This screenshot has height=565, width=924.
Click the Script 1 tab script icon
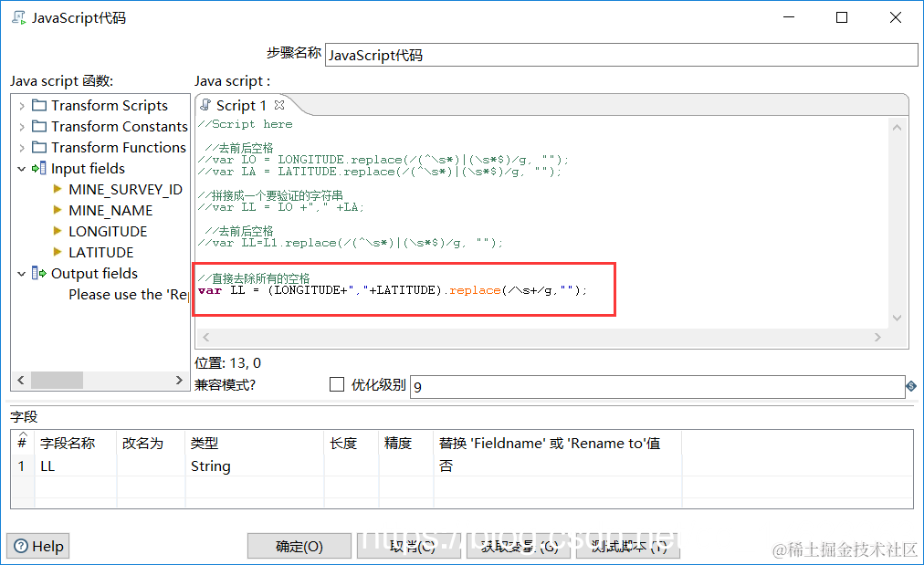coord(205,105)
